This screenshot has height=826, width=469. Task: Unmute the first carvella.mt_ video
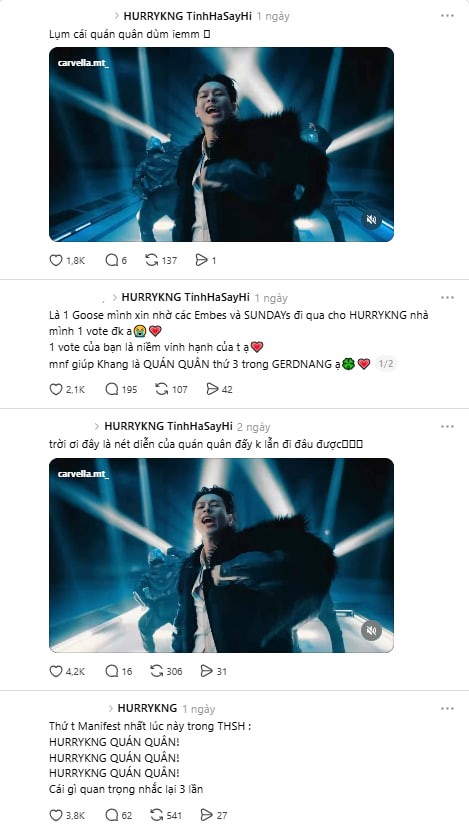click(372, 220)
